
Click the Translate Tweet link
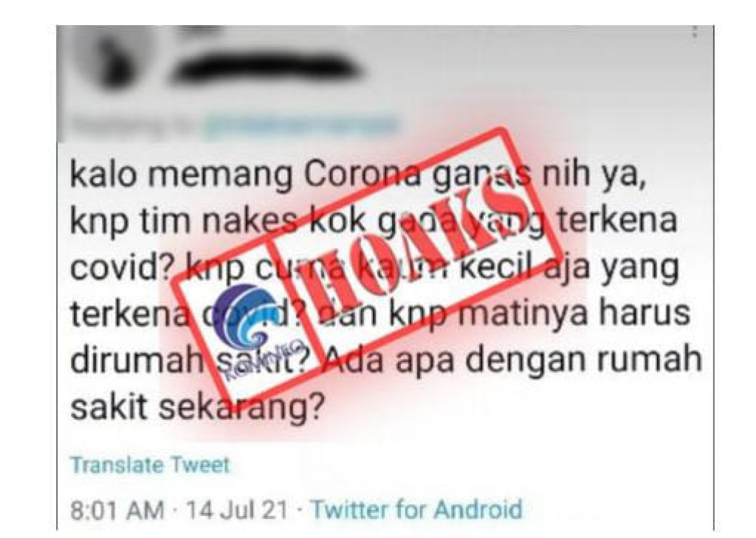coord(150,465)
